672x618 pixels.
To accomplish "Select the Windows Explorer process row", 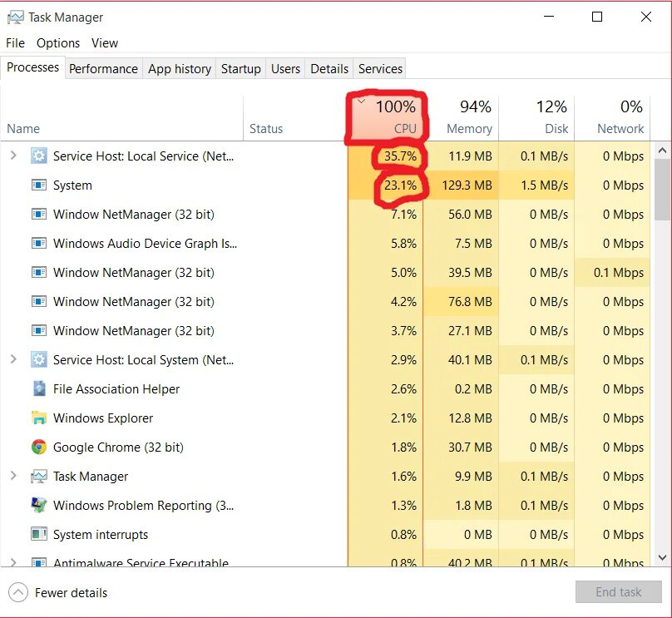I will (325, 418).
